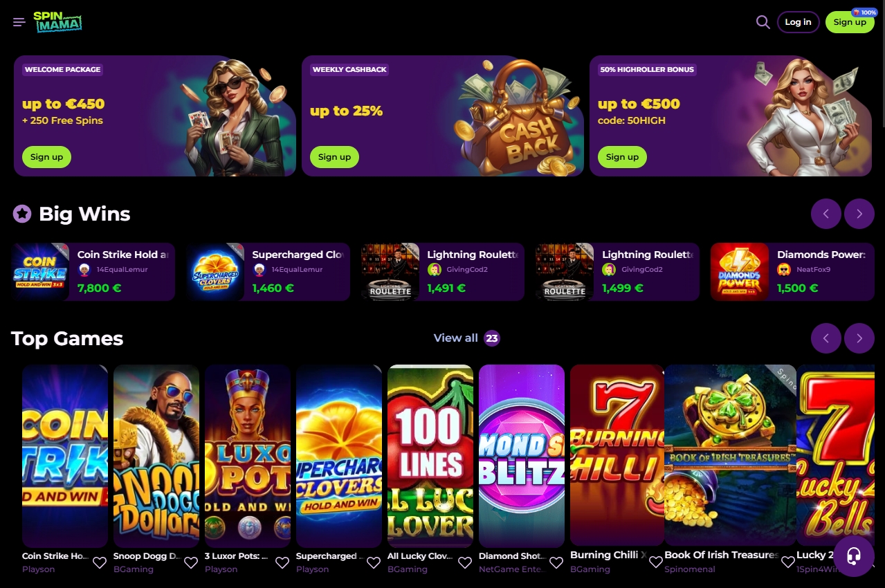Show next Big Wins entries
The width and height of the screenshot is (885, 588).
(859, 214)
